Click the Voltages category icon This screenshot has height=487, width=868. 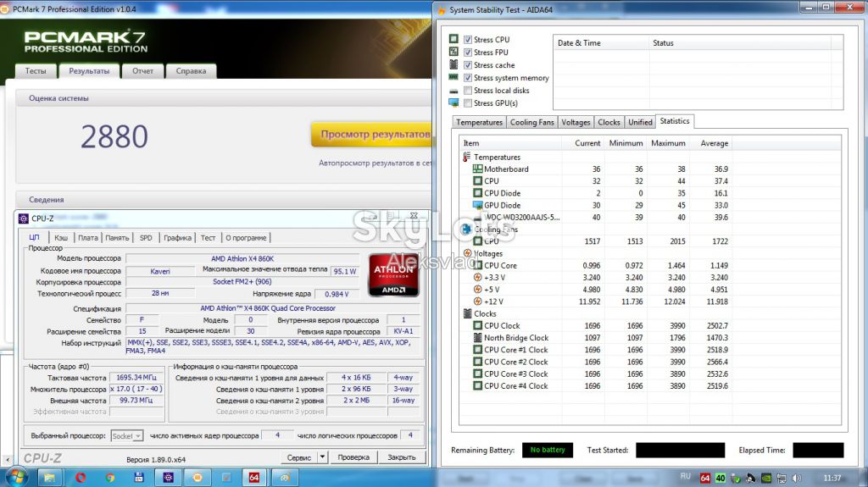coord(467,253)
